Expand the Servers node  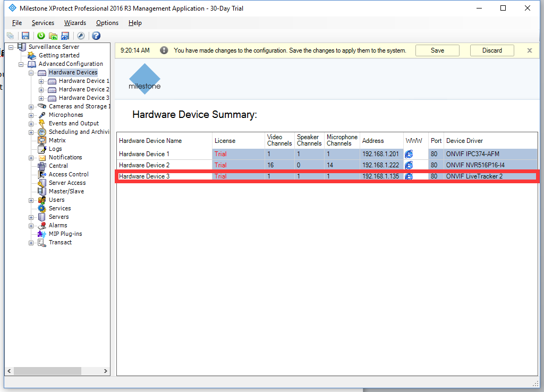click(x=31, y=217)
